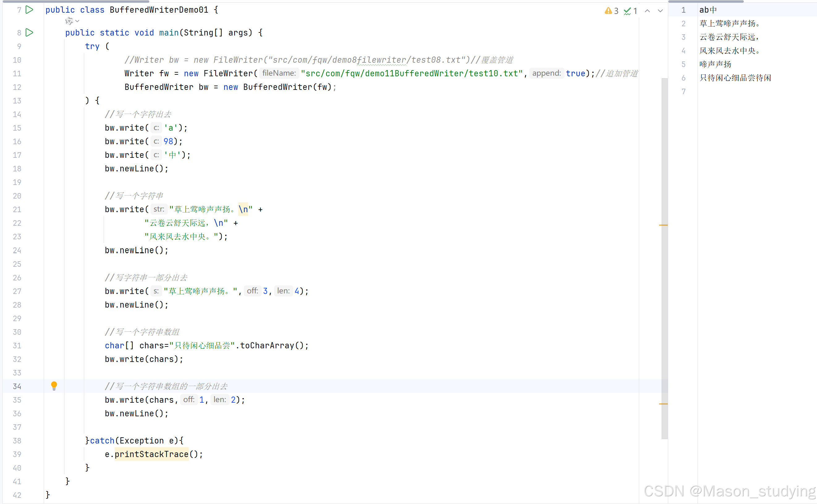The width and height of the screenshot is (817, 504).
Task: Click the AI assistant inlay icon above main
Action: [69, 21]
